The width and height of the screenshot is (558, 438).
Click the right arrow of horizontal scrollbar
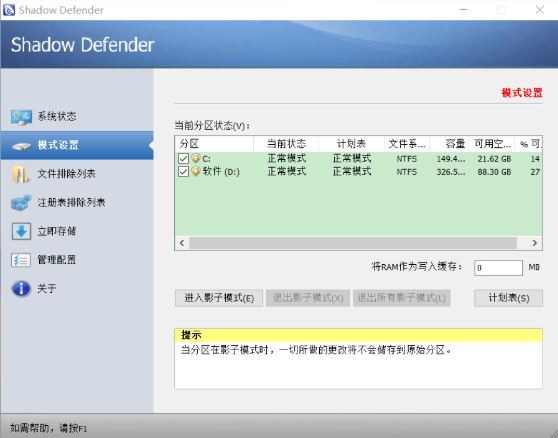tap(535, 243)
